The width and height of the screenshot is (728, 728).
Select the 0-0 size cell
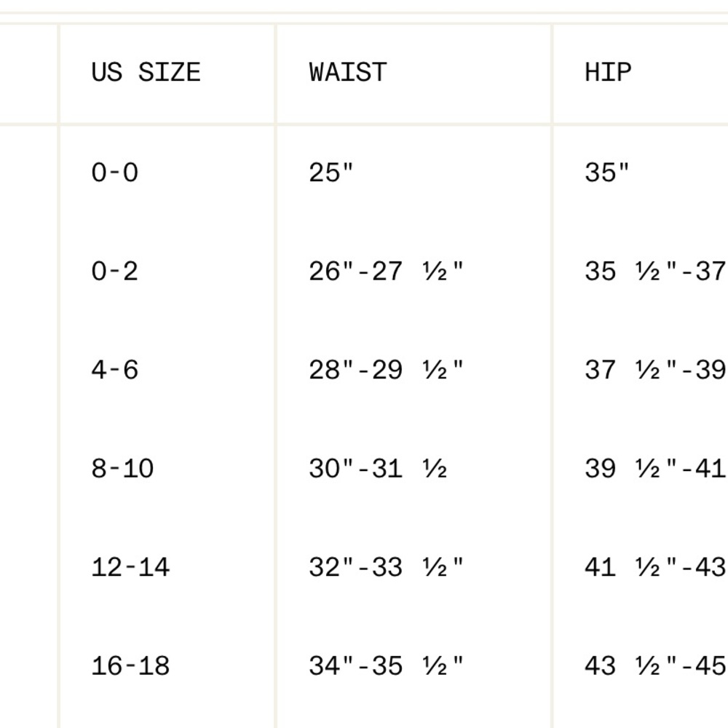pos(115,173)
